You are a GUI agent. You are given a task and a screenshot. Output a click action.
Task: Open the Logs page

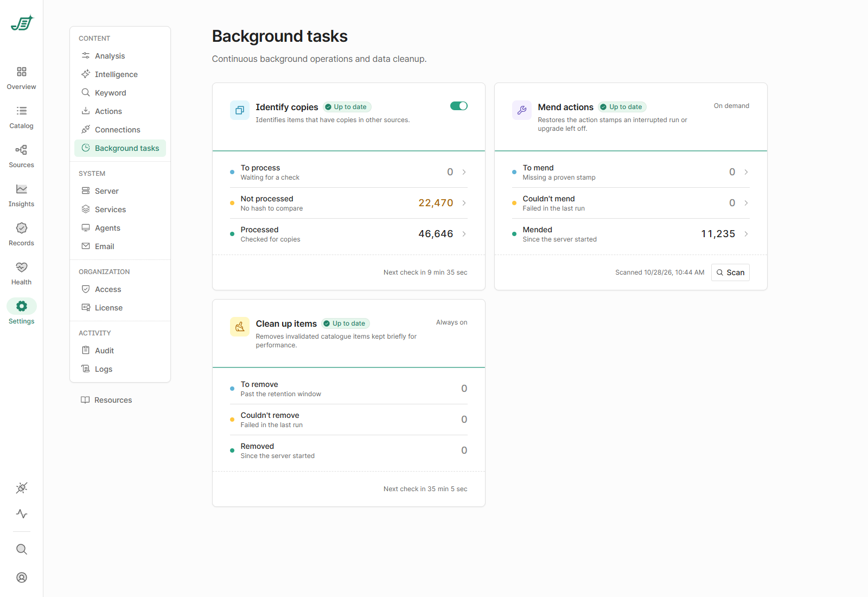120,369
